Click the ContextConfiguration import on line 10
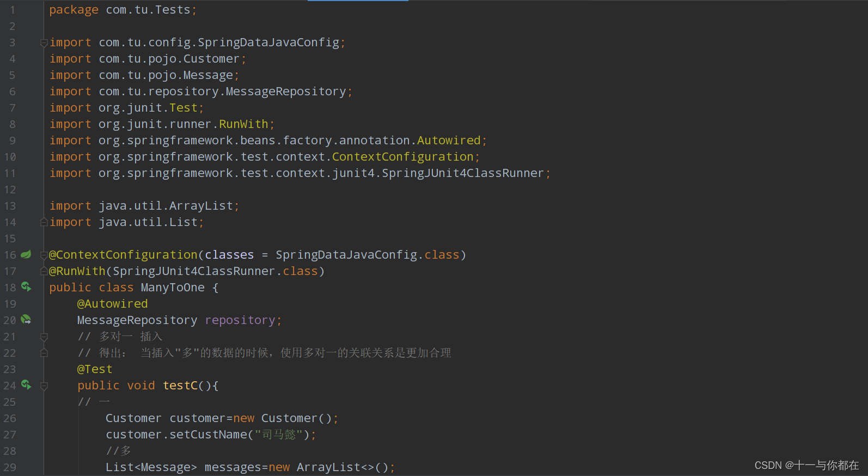Screen dimensions: 868x476 point(403,157)
